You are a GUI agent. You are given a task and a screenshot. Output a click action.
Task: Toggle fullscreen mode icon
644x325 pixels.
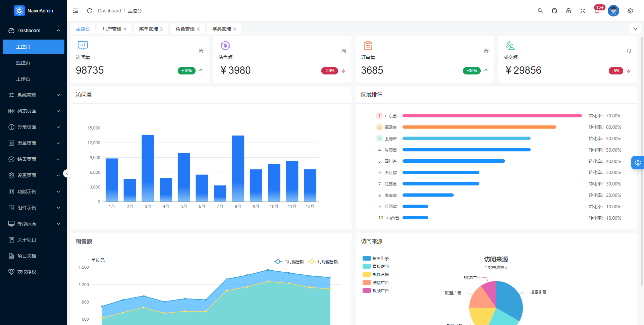pos(582,11)
